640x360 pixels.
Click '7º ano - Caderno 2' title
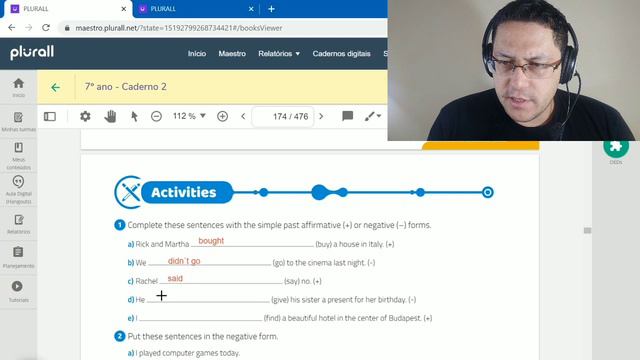(x=125, y=87)
